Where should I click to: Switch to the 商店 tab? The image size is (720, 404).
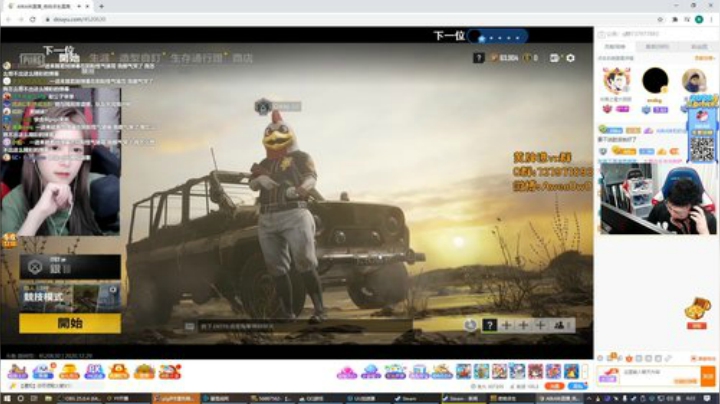click(242, 58)
